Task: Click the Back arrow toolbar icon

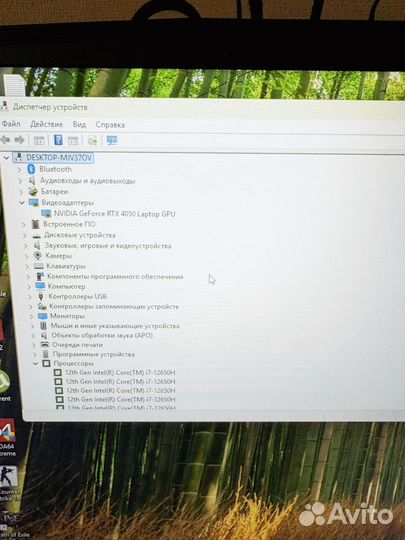Action: (5, 139)
